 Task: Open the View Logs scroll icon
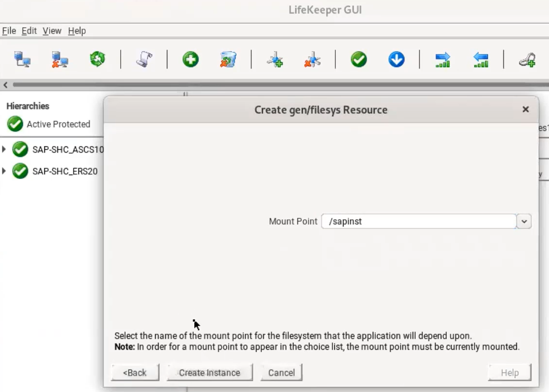[144, 59]
